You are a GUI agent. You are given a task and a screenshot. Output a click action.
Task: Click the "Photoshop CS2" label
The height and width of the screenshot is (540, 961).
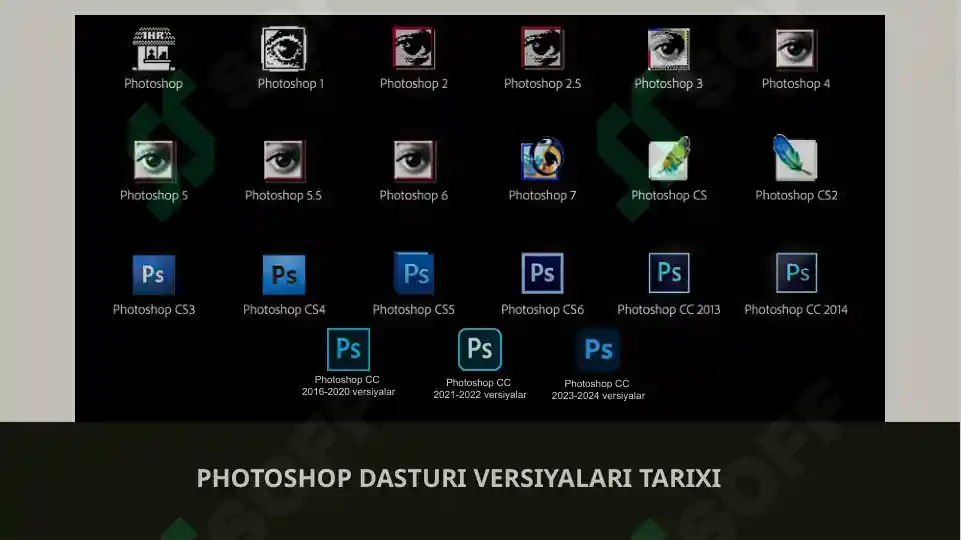[x=796, y=196]
